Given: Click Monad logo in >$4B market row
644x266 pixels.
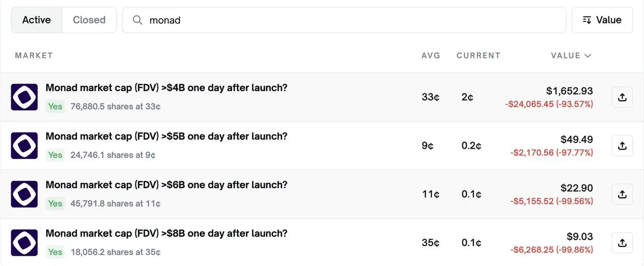Looking at the screenshot, I should 24,97.
